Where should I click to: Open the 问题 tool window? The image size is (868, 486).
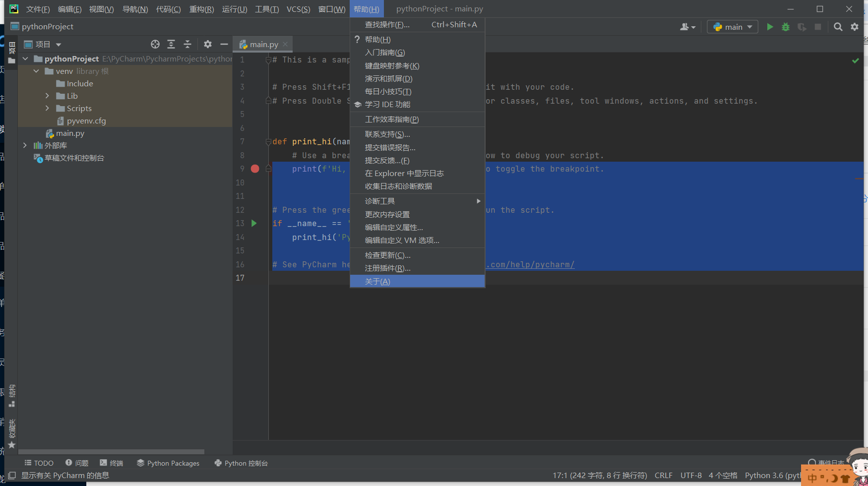tap(77, 463)
